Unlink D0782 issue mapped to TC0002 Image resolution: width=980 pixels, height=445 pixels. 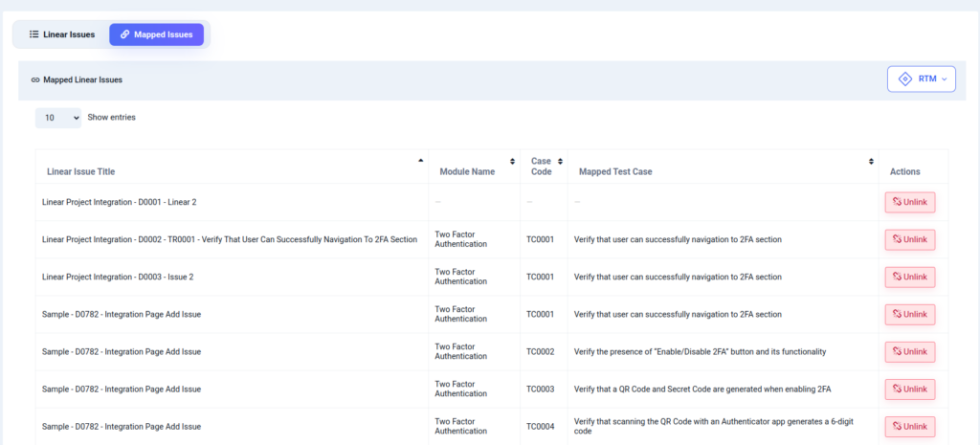(x=910, y=352)
